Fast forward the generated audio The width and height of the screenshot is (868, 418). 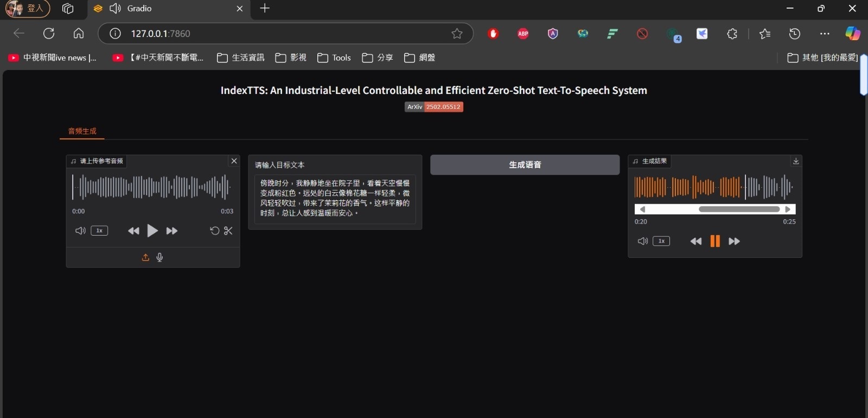click(x=734, y=241)
